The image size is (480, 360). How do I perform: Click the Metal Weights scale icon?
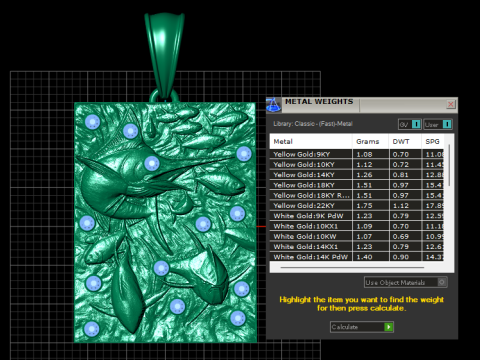(273, 105)
